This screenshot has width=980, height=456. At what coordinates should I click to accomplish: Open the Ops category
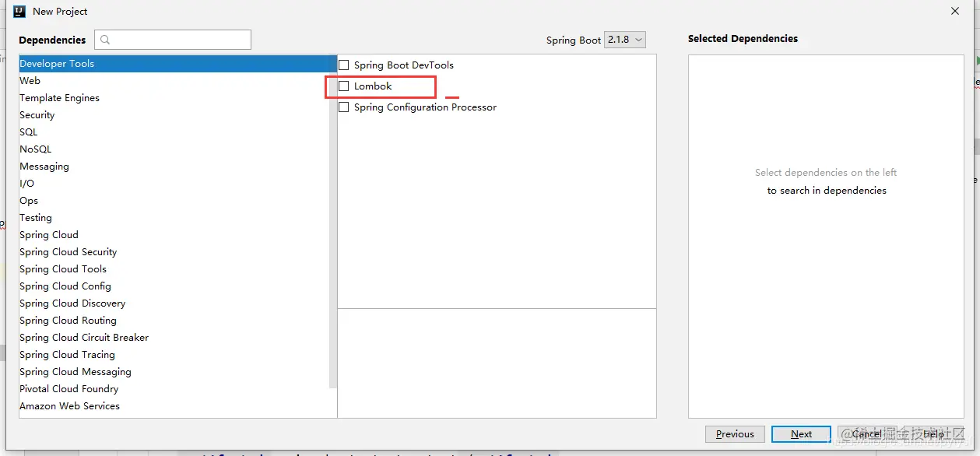pyautogui.click(x=177, y=201)
